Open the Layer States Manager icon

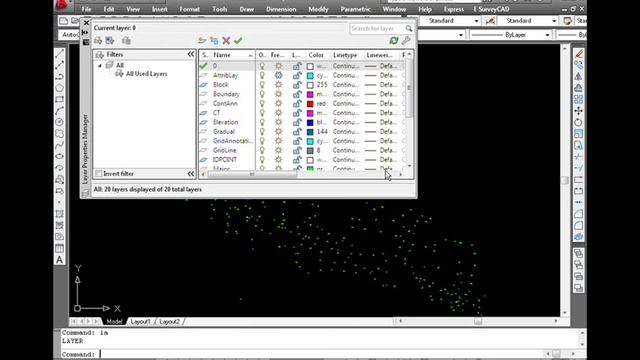(126, 40)
